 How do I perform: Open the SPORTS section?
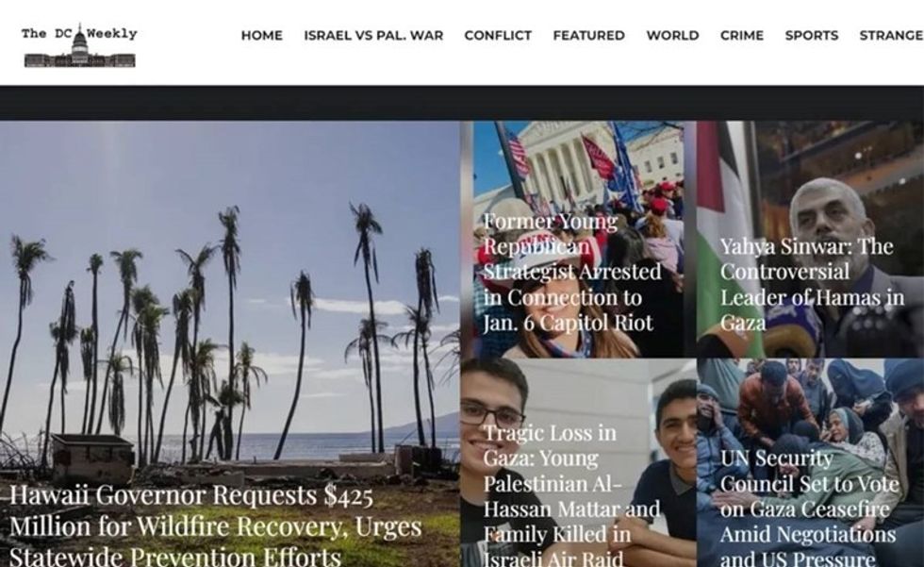coord(812,35)
